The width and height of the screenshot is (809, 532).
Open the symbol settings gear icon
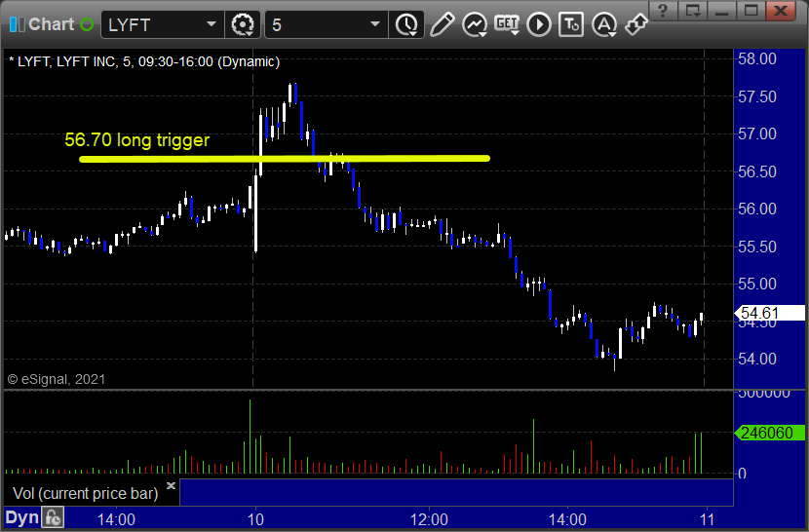click(x=243, y=24)
